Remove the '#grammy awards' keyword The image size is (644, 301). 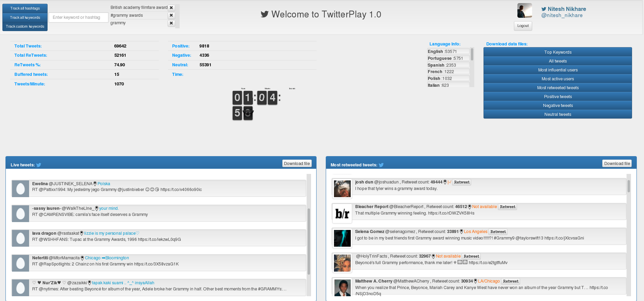click(x=171, y=15)
